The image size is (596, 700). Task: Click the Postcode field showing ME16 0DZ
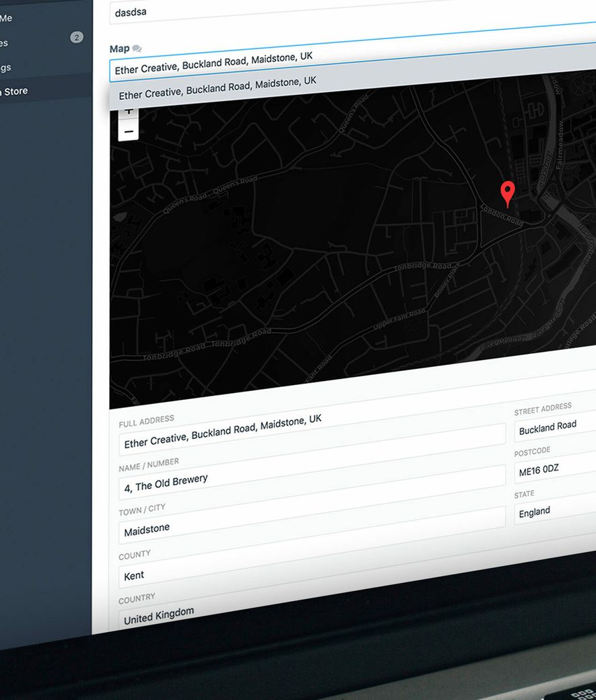554,468
